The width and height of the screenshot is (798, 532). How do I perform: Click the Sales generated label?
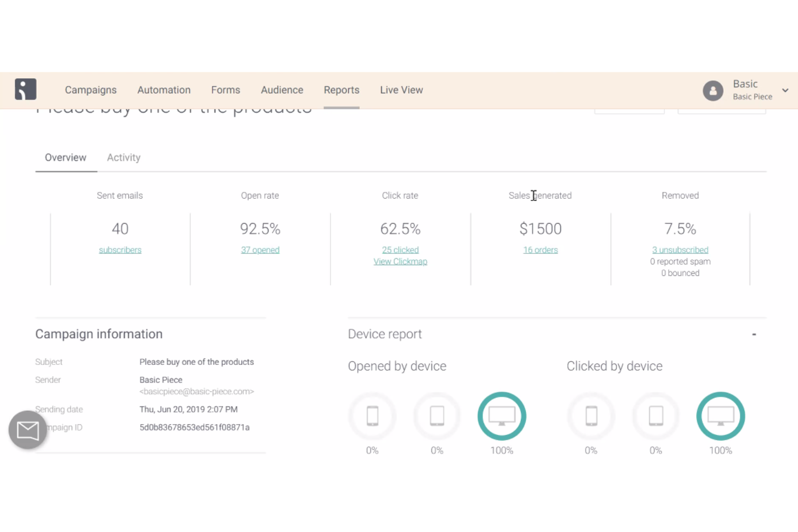pyautogui.click(x=540, y=196)
